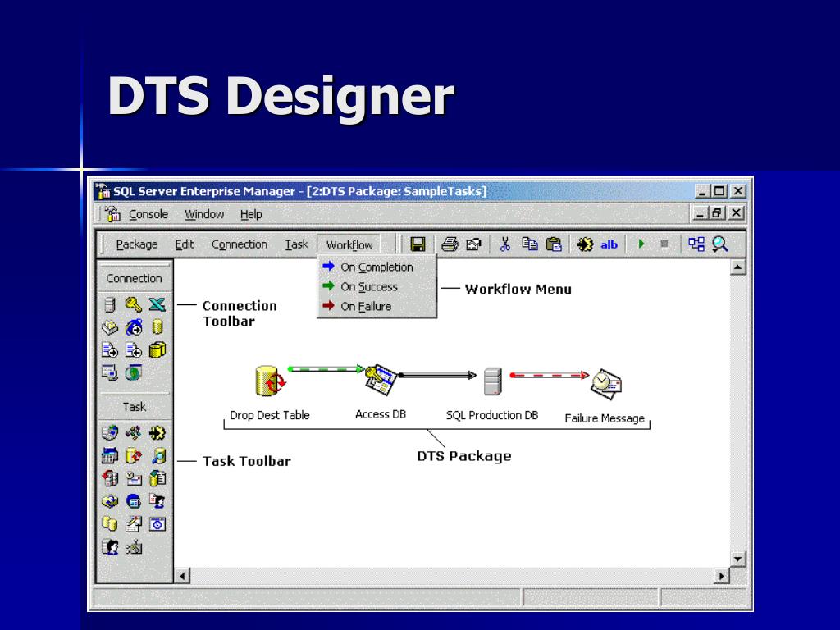Save the package with floppy disk icon
Image resolution: width=840 pixels, height=630 pixels.
(x=418, y=244)
